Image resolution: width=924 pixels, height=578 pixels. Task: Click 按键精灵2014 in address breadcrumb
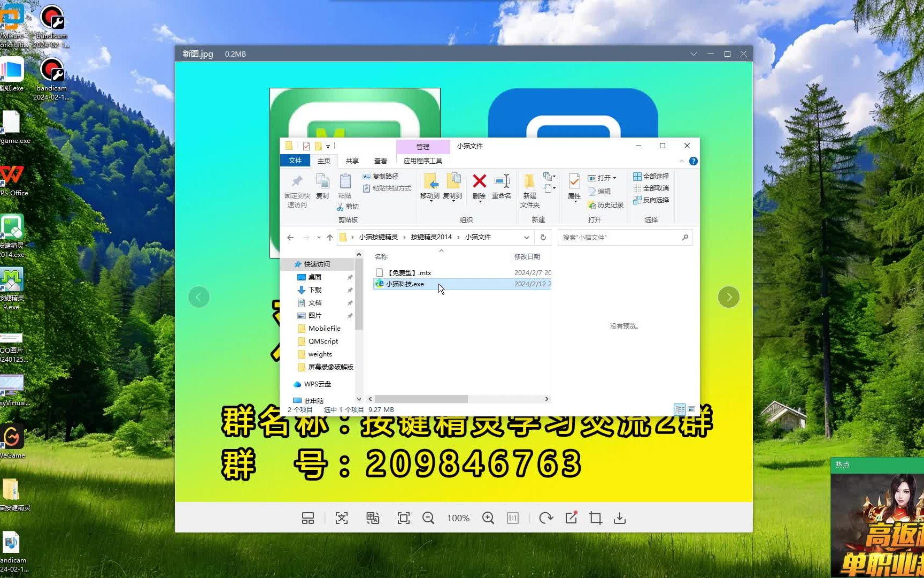(432, 237)
